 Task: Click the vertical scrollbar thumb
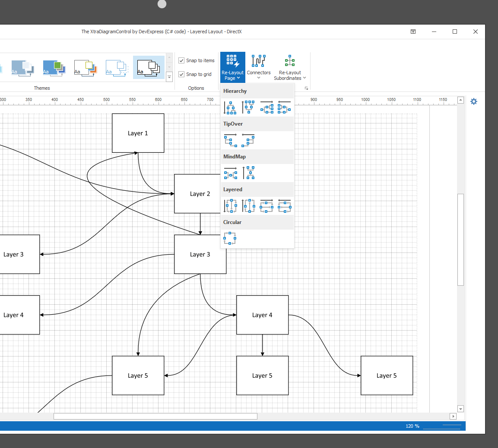pyautogui.click(x=460, y=240)
